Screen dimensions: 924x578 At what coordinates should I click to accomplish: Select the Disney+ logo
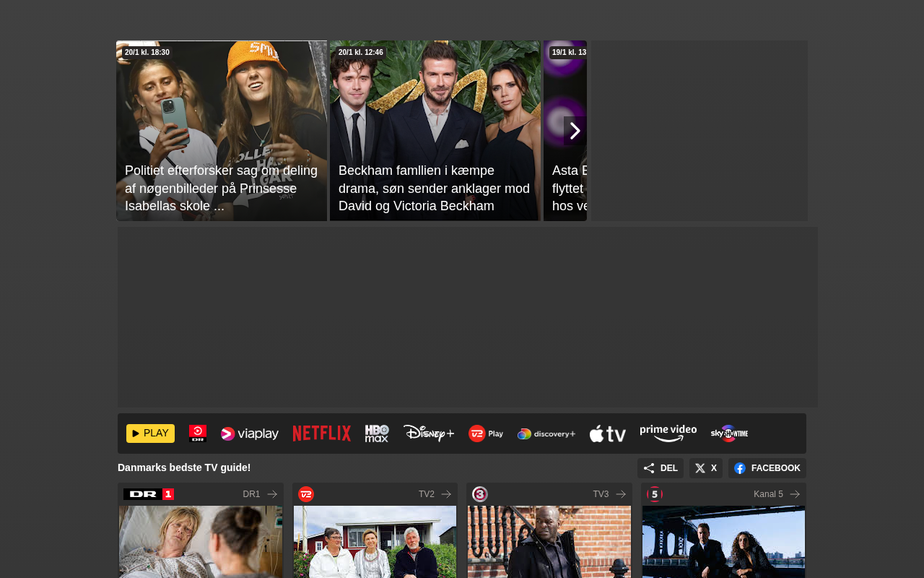pyautogui.click(x=429, y=433)
